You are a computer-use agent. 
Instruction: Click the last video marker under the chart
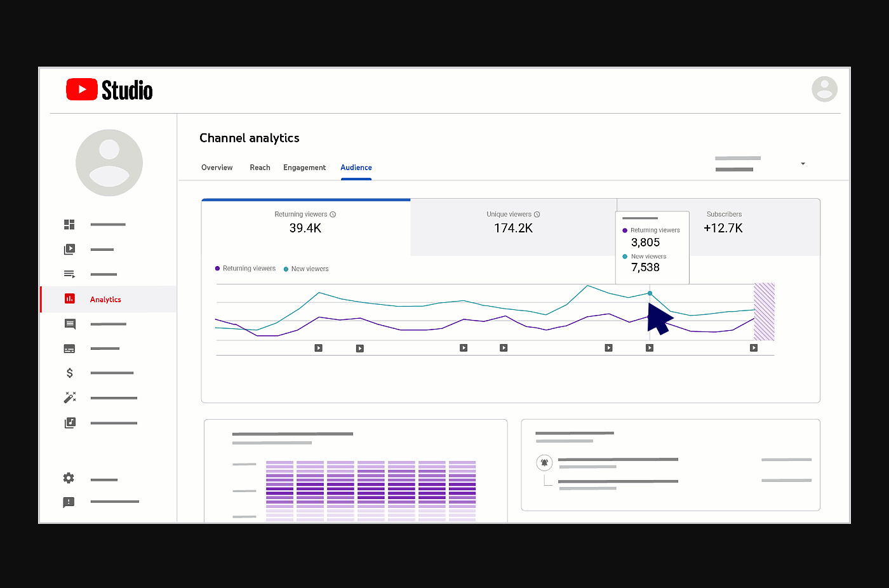click(754, 348)
